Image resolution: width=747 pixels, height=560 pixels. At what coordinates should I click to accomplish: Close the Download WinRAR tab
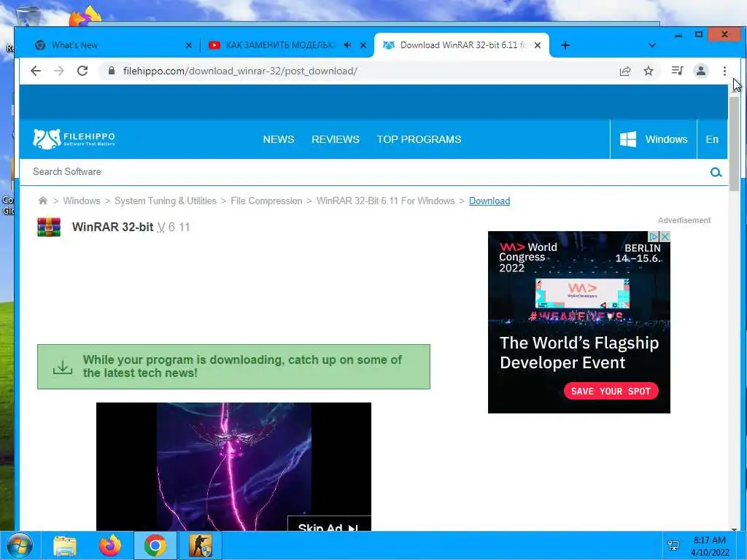(538, 45)
